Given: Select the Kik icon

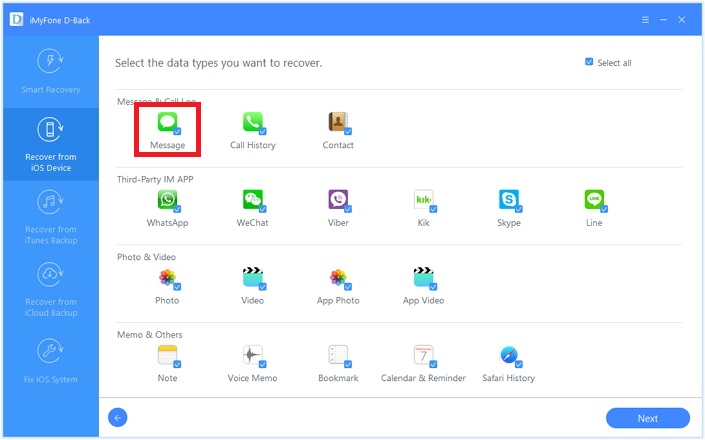Looking at the screenshot, I should click(424, 200).
